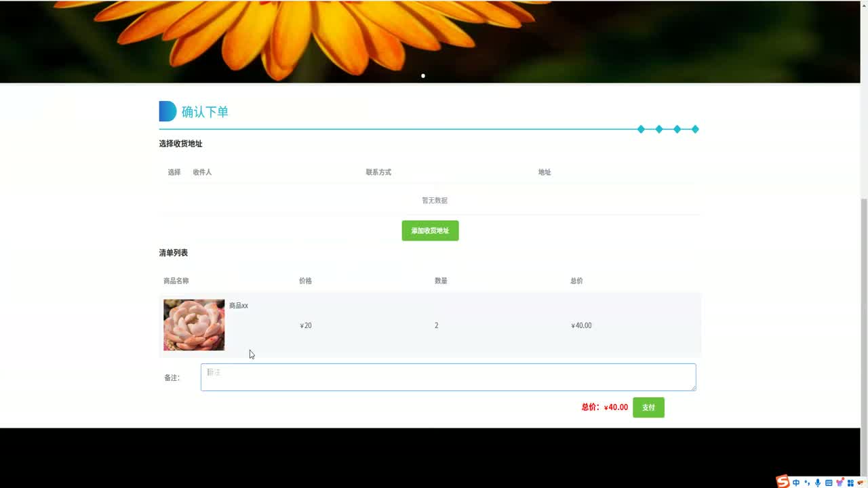This screenshot has width=868, height=488.
Task: Focus the 备注 remarks text area
Action: pos(448,377)
